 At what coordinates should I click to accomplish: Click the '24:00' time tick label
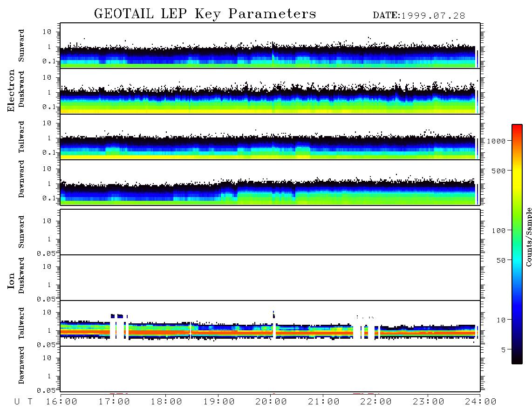click(x=481, y=402)
